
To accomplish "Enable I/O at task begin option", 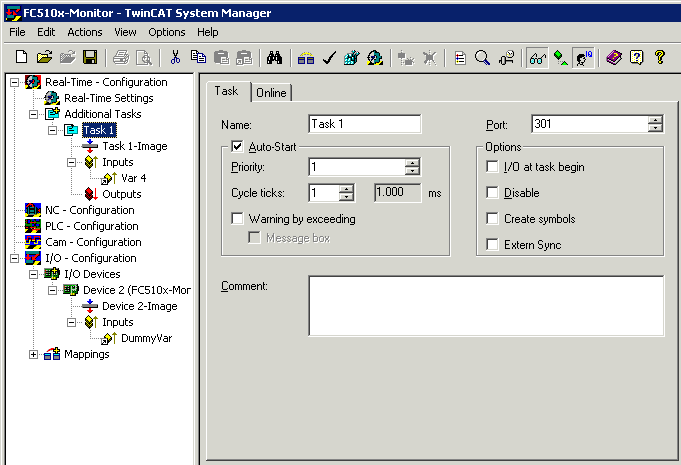I will [x=492, y=166].
